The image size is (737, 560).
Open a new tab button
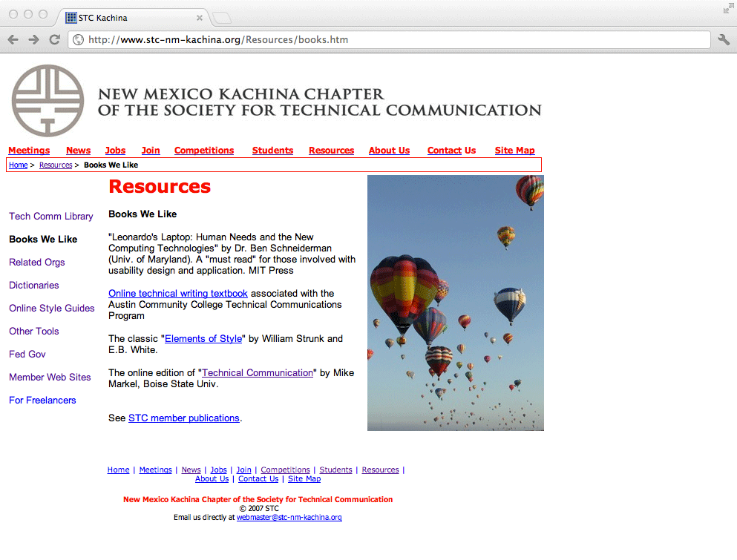click(221, 18)
